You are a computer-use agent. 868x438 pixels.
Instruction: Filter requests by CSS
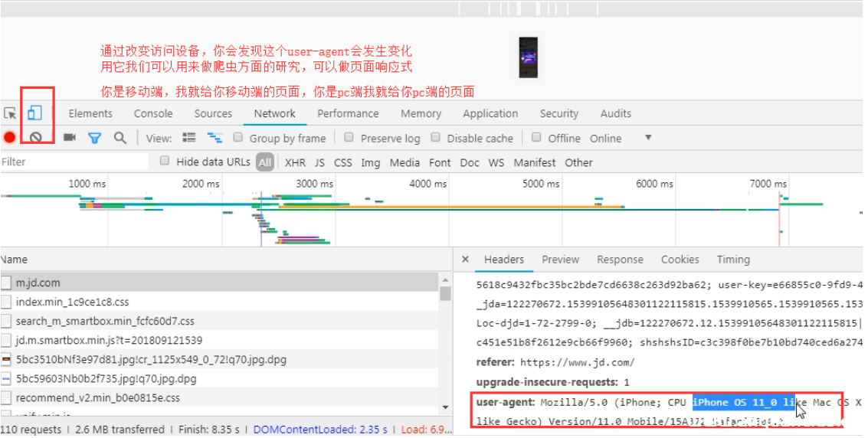[x=342, y=162]
